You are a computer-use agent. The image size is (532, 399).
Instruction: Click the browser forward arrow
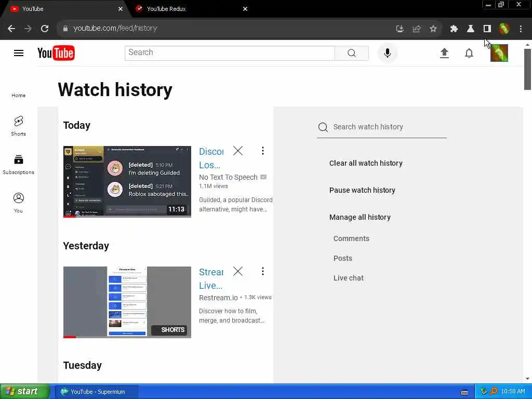tap(28, 29)
